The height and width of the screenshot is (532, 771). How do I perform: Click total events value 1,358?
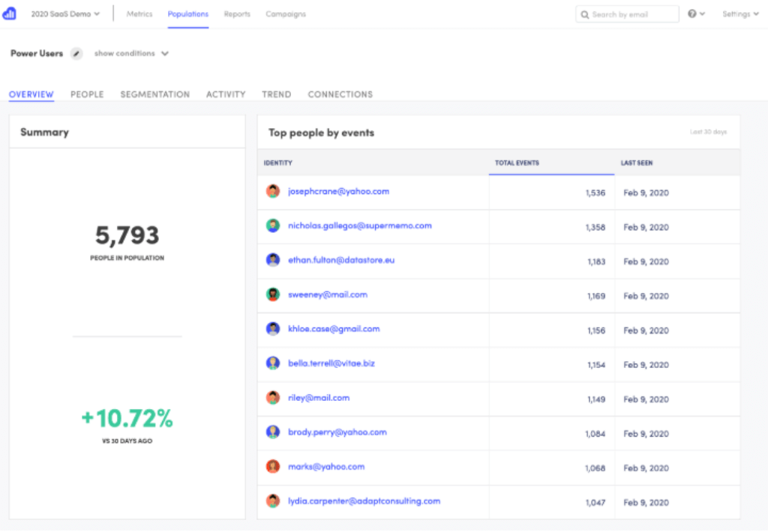595,228
